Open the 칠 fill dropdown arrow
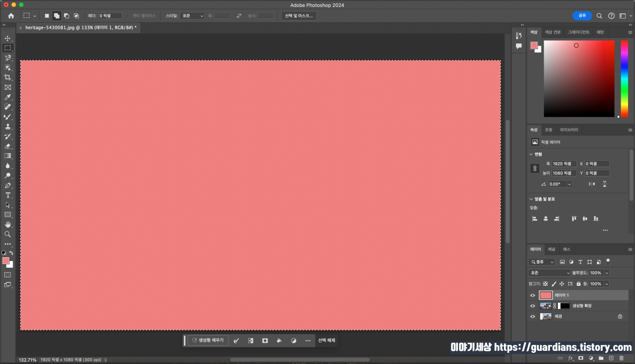This screenshot has width=635, height=364. click(x=606, y=284)
